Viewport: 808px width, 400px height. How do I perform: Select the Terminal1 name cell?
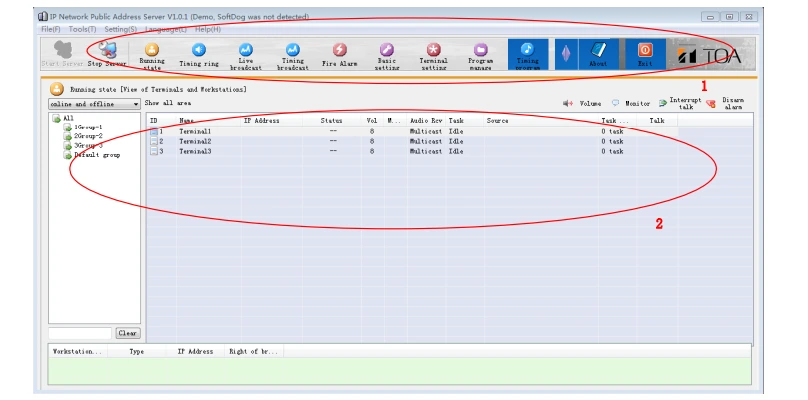tap(195, 131)
